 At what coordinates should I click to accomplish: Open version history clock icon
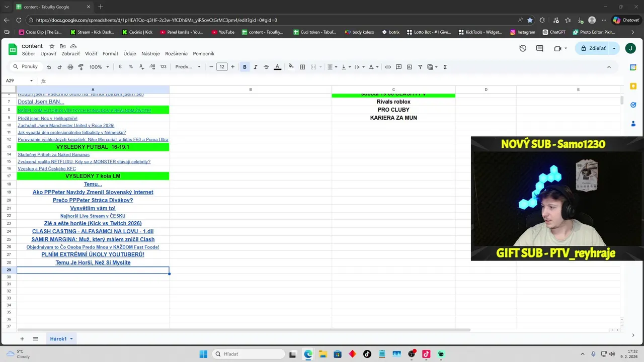[x=523, y=48]
